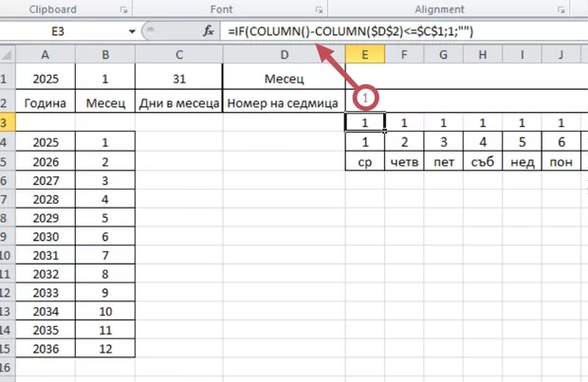The width and height of the screenshot is (588, 382).
Task: Click the пет weekday cell
Action: [x=444, y=161]
